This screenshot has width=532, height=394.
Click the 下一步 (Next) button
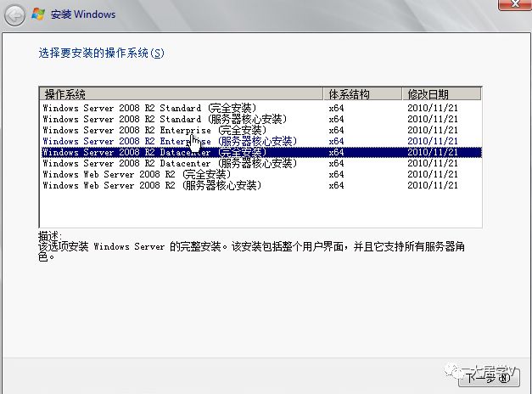pyautogui.click(x=489, y=378)
